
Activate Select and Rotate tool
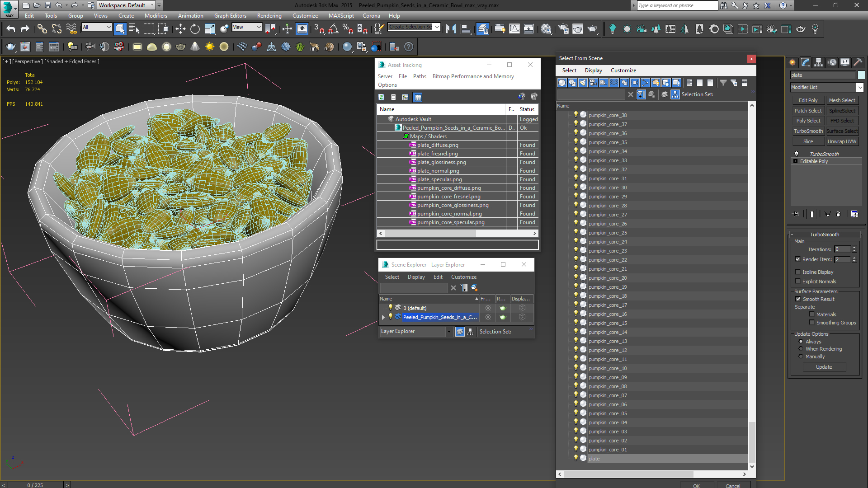(x=195, y=29)
